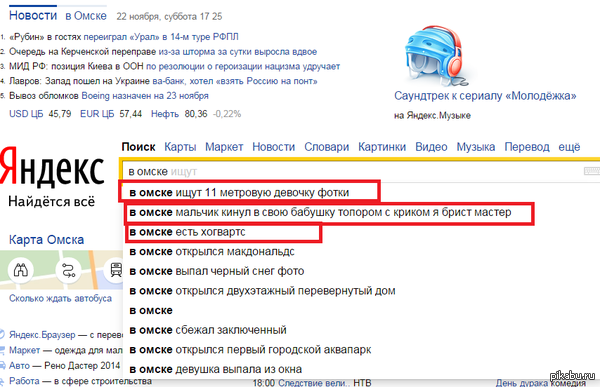Open Саундтрек к сериалу «Молодёжка» link
This screenshot has height=387, width=600.
coord(485,96)
